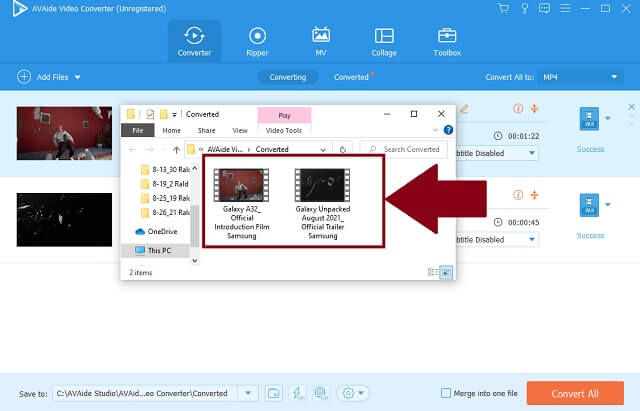Switch Explorer to details view icon
This screenshot has width=640, height=411.
click(433, 272)
